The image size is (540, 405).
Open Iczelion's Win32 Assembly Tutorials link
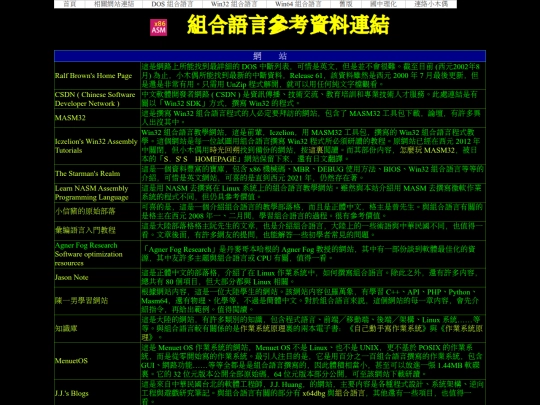coord(96,146)
